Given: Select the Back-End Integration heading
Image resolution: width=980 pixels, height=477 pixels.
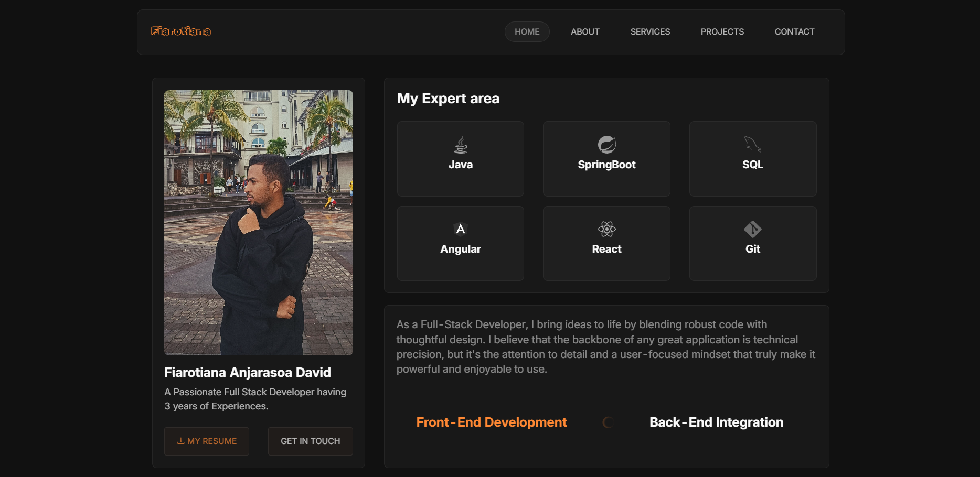Looking at the screenshot, I should coord(716,422).
